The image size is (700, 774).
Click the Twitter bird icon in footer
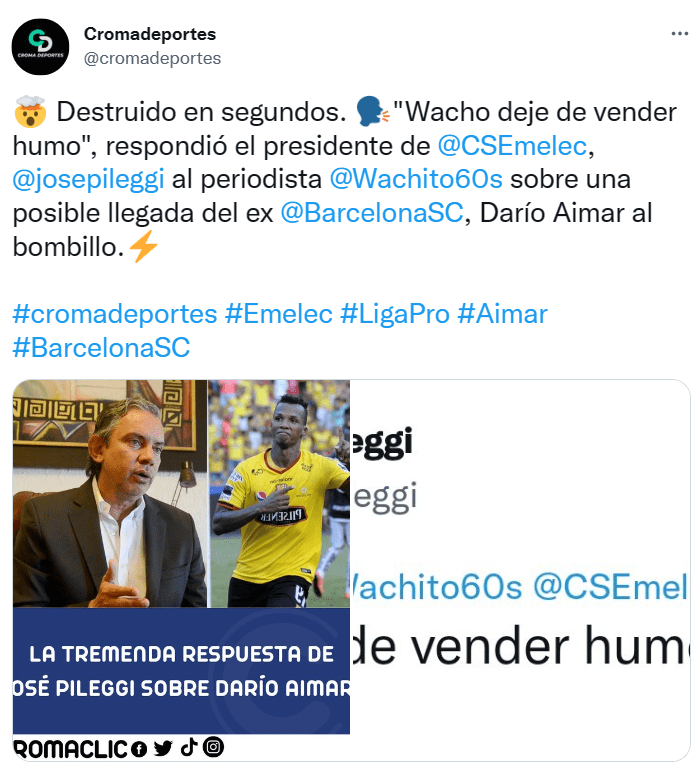tap(162, 748)
